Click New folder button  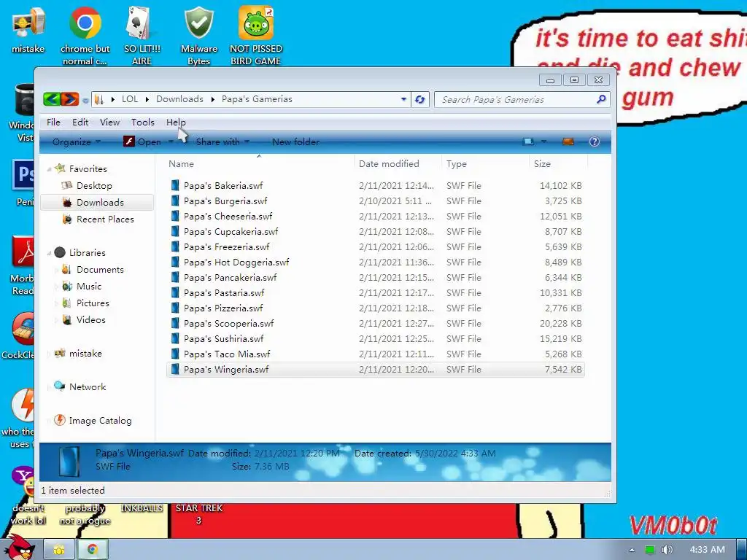[295, 142]
